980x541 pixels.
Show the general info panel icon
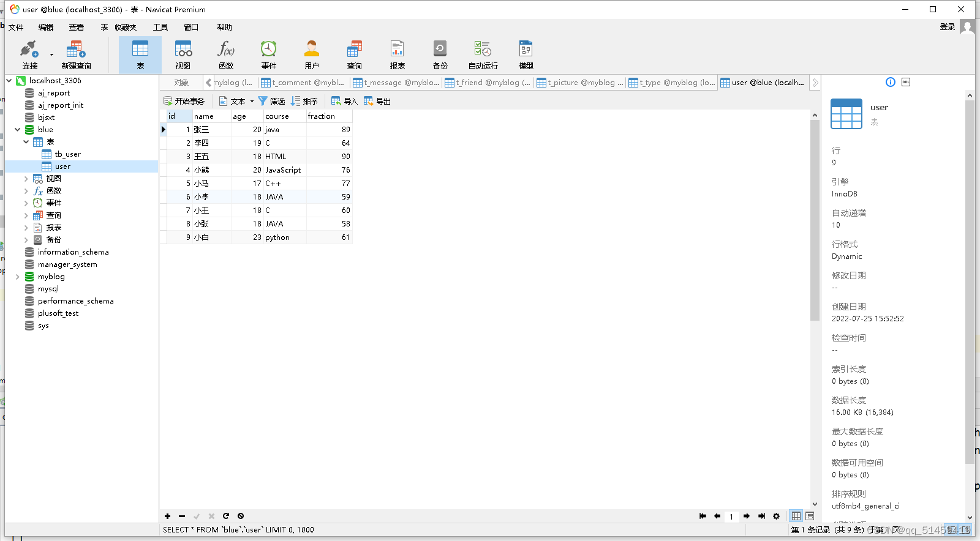[891, 82]
